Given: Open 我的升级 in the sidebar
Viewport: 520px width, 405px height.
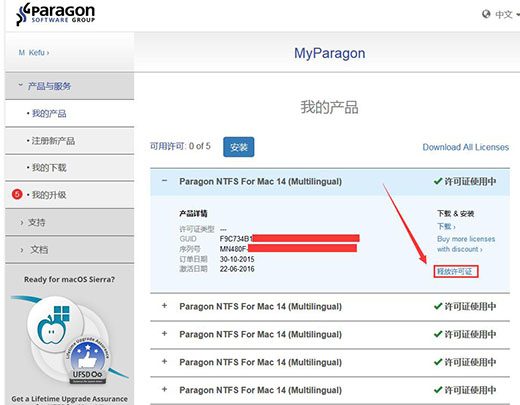Looking at the screenshot, I should 70,195.
